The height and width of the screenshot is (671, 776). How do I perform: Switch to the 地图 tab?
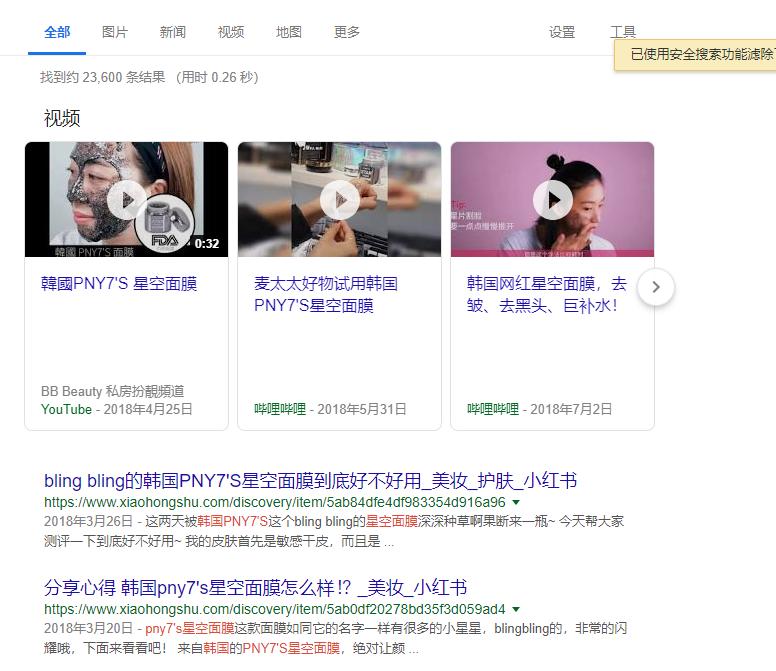pos(289,33)
